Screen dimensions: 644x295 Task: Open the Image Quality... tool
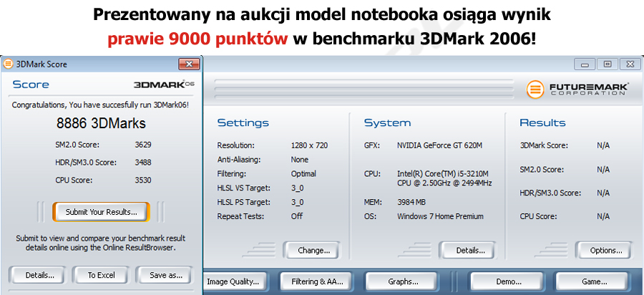pyautogui.click(x=233, y=281)
